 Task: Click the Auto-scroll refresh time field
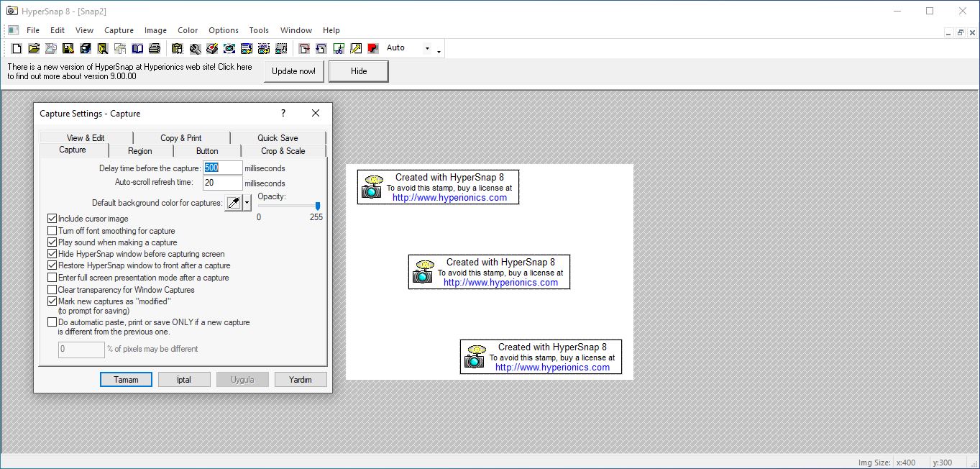222,183
